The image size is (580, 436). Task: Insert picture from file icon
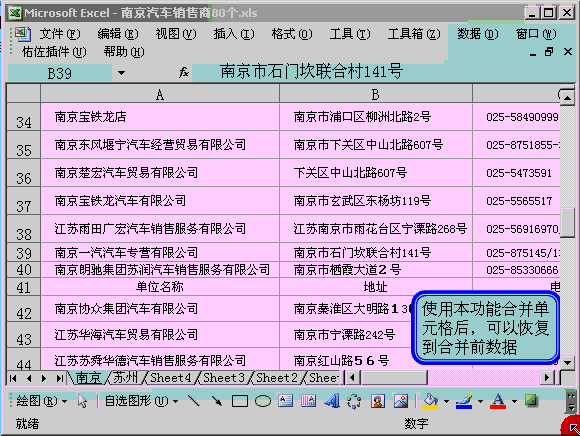click(x=401, y=401)
